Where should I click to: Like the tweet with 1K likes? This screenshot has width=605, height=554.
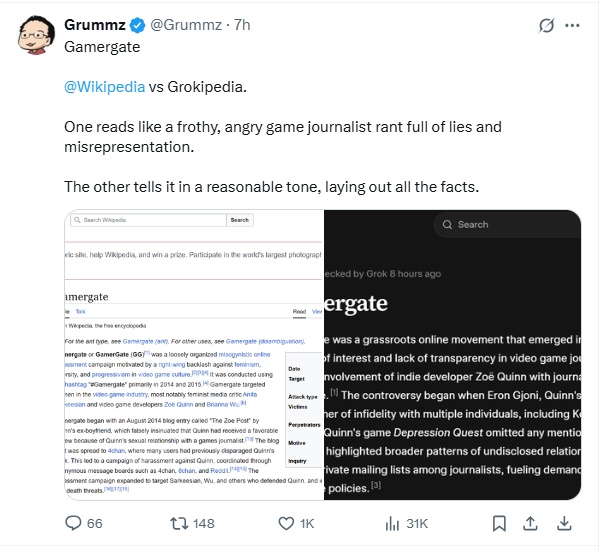coord(287,523)
